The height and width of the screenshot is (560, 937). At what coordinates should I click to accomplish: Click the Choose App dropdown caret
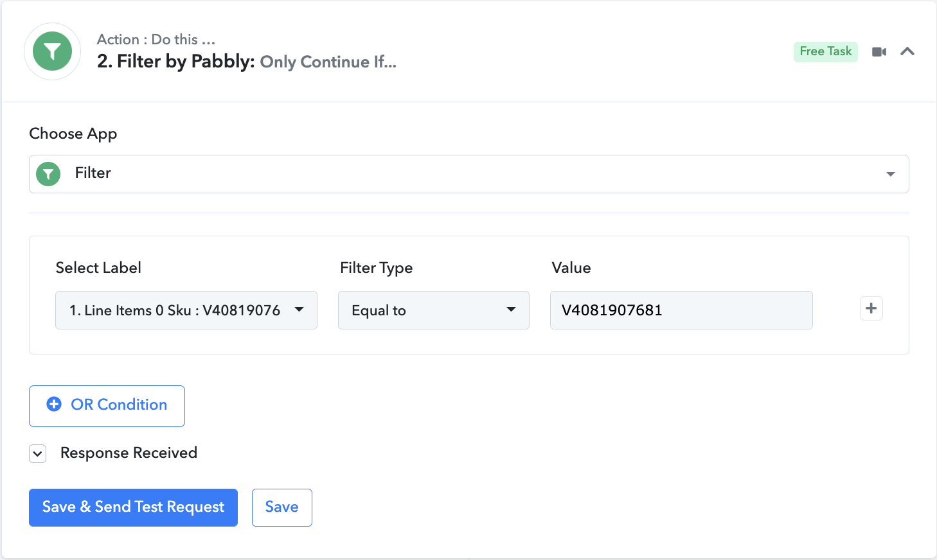[x=891, y=174]
